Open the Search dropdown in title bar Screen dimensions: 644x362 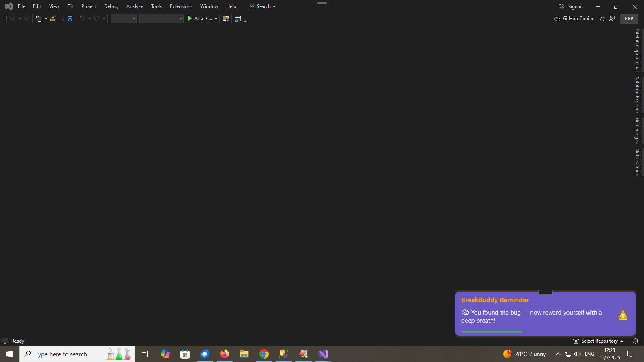click(x=262, y=6)
